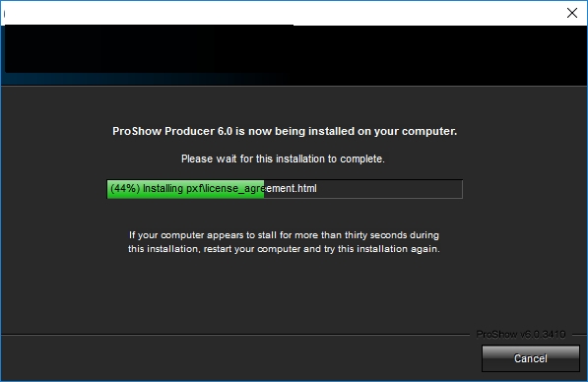588x382 pixels.
Task: Click the unfilled dark portion of progress bar
Action: point(363,189)
